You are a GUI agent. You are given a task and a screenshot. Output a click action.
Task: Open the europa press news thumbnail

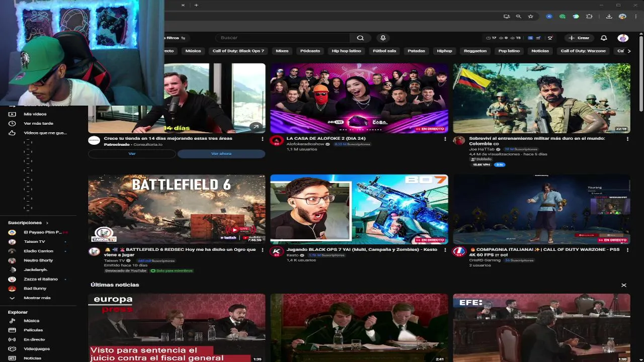[x=177, y=328]
